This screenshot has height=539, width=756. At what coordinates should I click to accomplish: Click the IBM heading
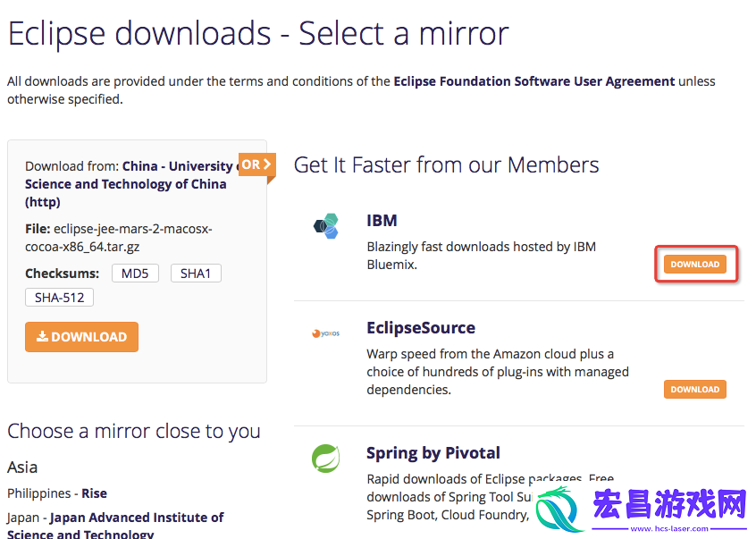click(x=382, y=220)
